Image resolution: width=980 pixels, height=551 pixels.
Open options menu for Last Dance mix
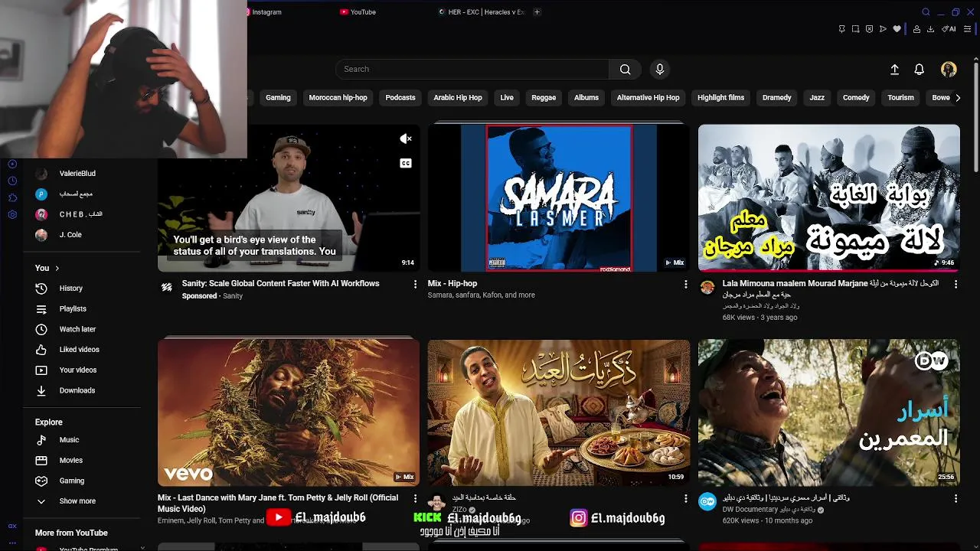(x=416, y=498)
